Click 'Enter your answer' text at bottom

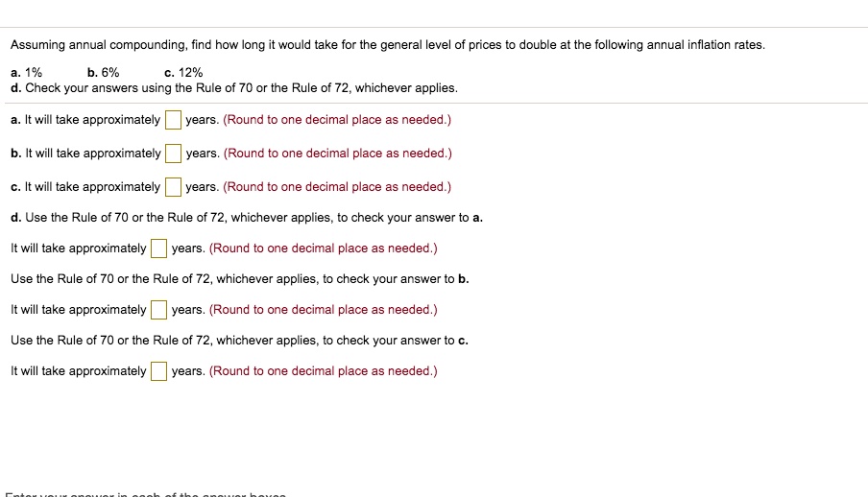click(x=146, y=494)
